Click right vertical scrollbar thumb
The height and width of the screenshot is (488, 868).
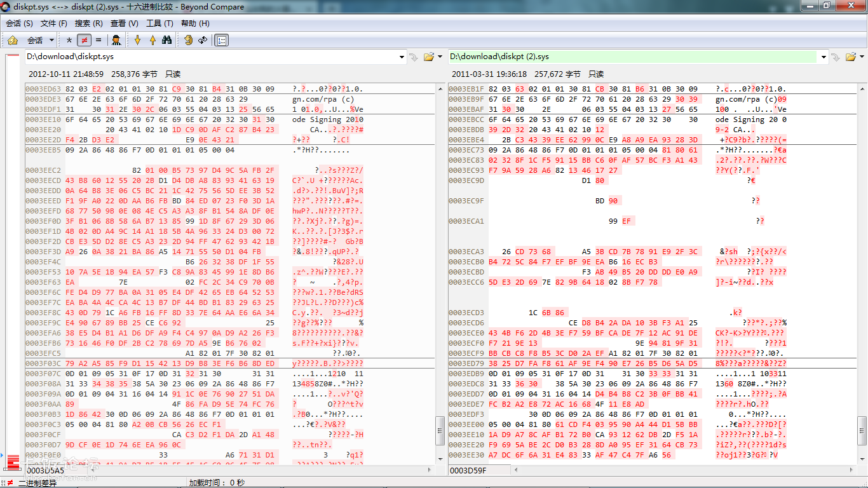[862, 430]
